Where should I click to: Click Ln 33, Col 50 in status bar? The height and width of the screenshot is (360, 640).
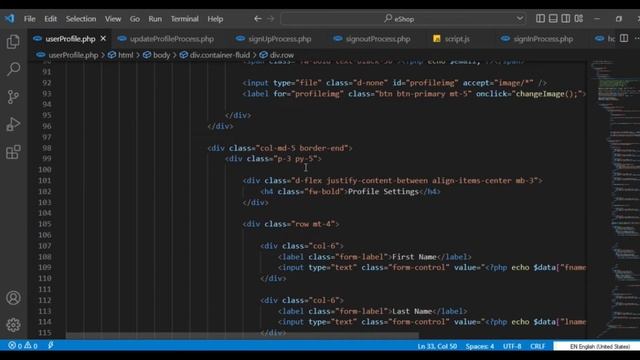pyautogui.click(x=437, y=346)
